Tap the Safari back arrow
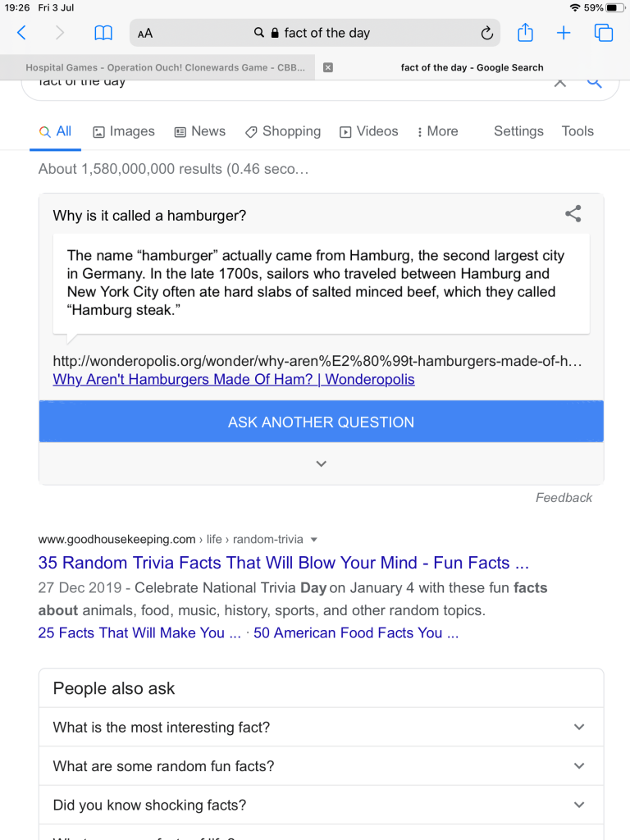The width and height of the screenshot is (630, 840). click(22, 33)
